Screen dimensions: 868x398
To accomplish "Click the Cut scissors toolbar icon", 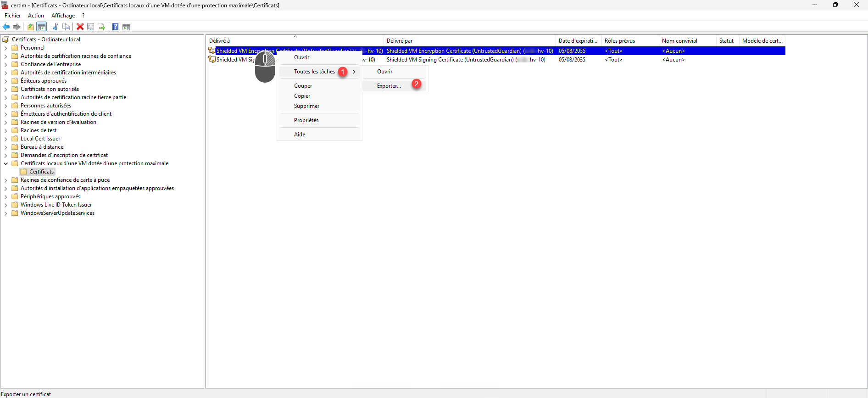I will (56, 27).
